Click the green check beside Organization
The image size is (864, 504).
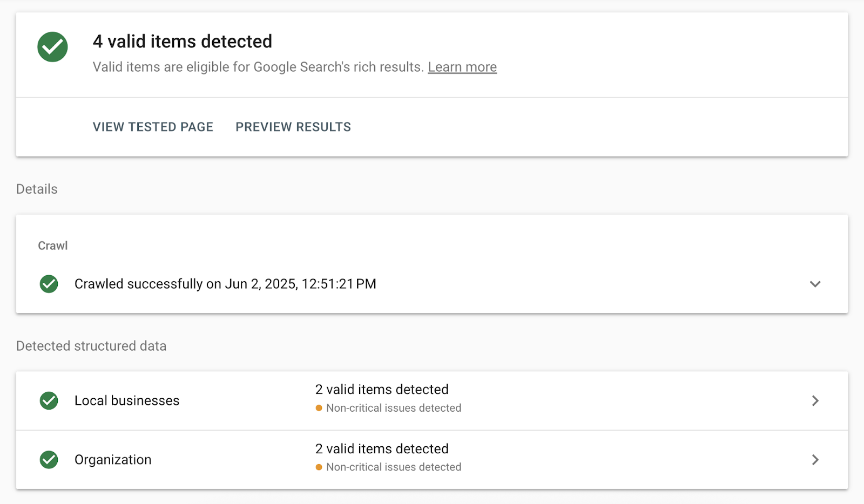[49, 460]
